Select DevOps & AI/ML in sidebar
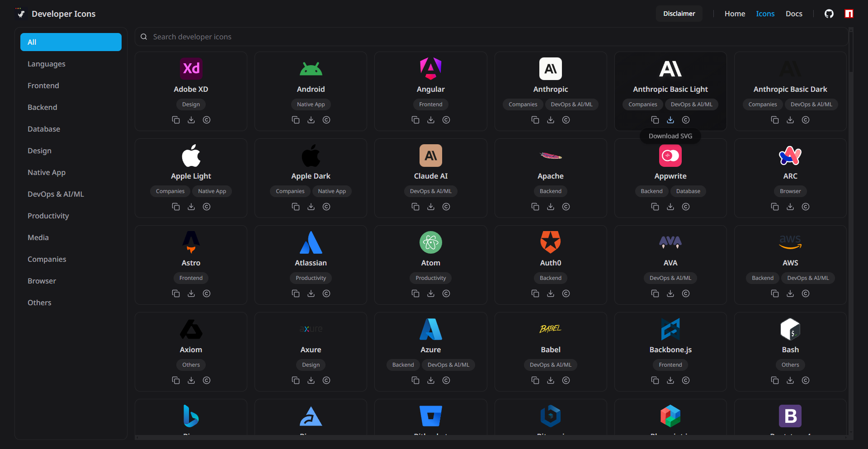The image size is (868, 449). pyautogui.click(x=71, y=194)
